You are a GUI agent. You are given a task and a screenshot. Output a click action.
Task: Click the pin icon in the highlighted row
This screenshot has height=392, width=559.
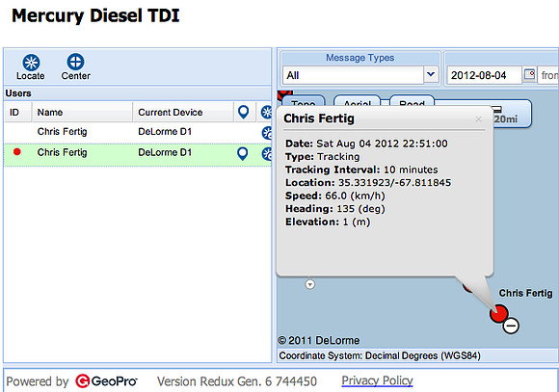coord(243,154)
